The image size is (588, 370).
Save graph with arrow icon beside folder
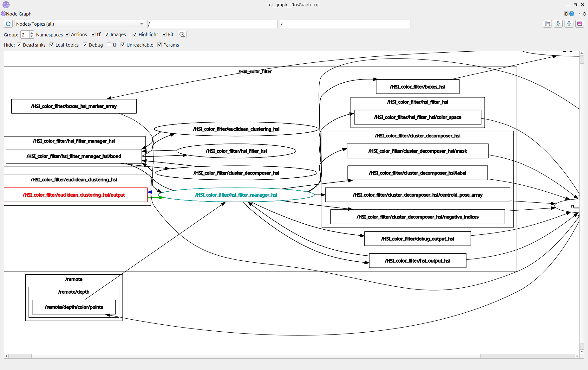point(558,24)
